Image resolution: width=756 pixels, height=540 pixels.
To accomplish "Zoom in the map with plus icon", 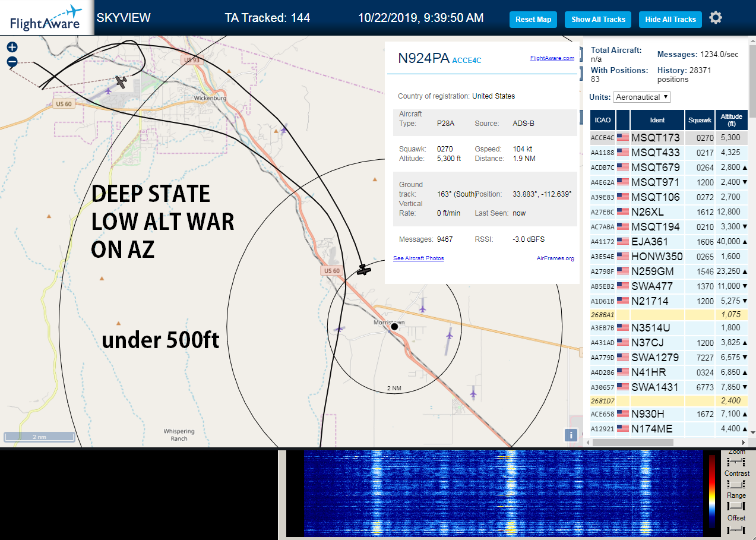I will pyautogui.click(x=12, y=48).
